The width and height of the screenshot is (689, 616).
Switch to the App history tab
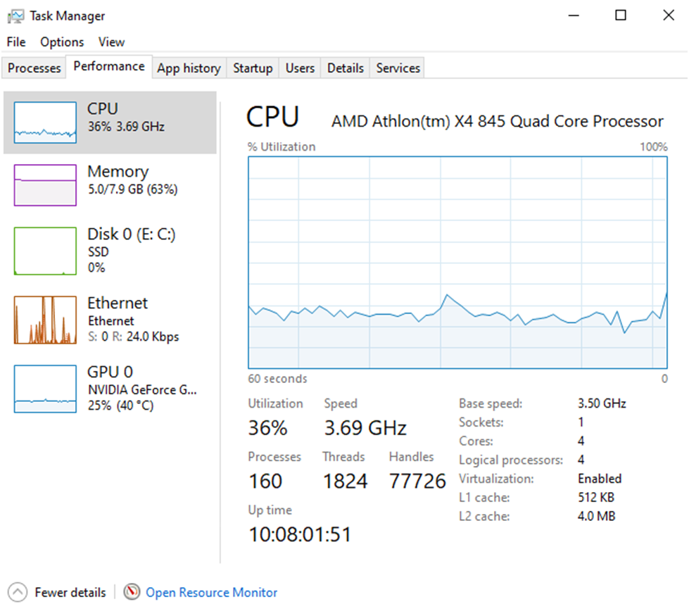tap(189, 68)
